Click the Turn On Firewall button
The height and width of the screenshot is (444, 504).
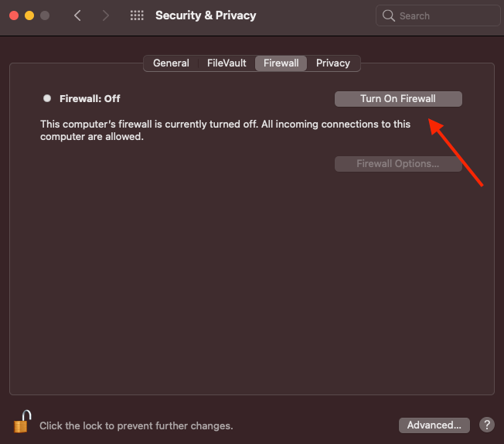click(398, 99)
